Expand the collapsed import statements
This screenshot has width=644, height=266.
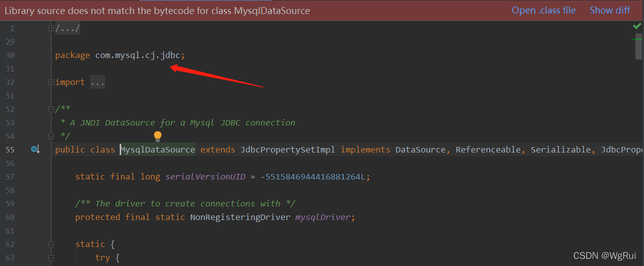click(x=51, y=82)
